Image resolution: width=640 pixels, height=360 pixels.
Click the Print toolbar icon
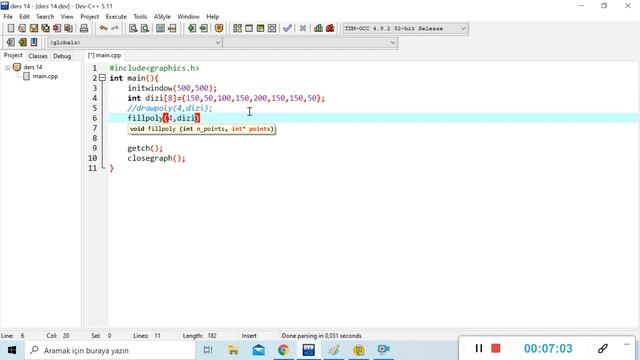(x=84, y=28)
